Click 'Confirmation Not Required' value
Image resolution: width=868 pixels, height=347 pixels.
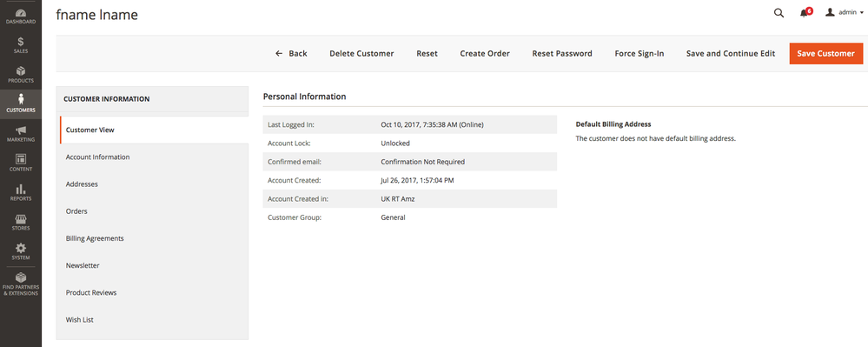coord(423,162)
